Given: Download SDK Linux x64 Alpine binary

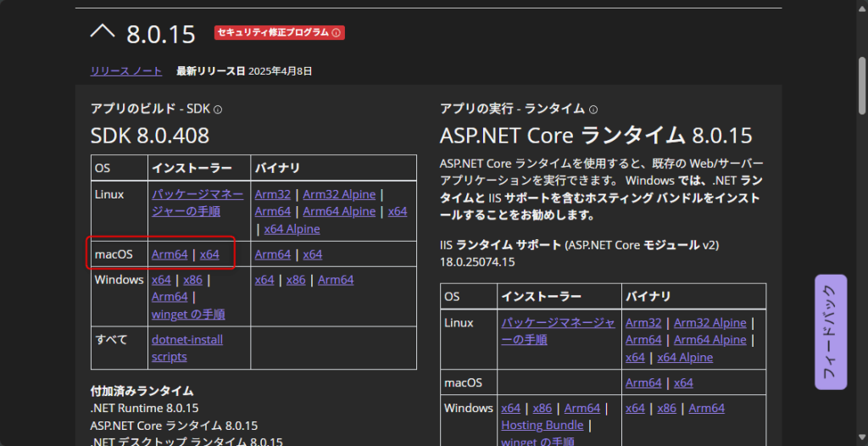Looking at the screenshot, I should [292, 229].
